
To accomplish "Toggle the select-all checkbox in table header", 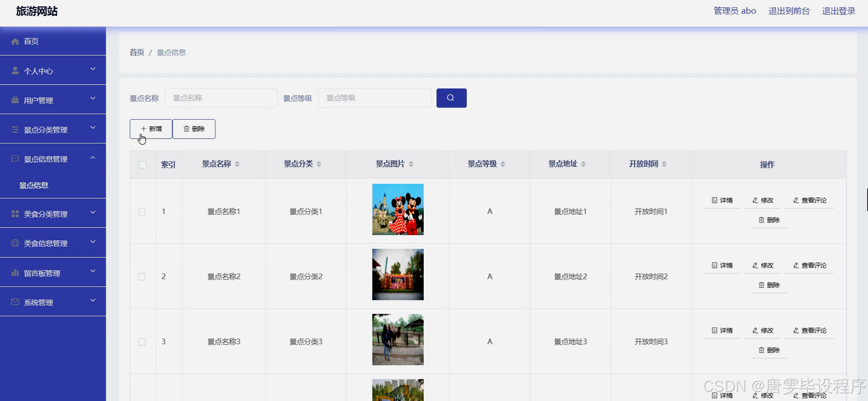I will 142,165.
